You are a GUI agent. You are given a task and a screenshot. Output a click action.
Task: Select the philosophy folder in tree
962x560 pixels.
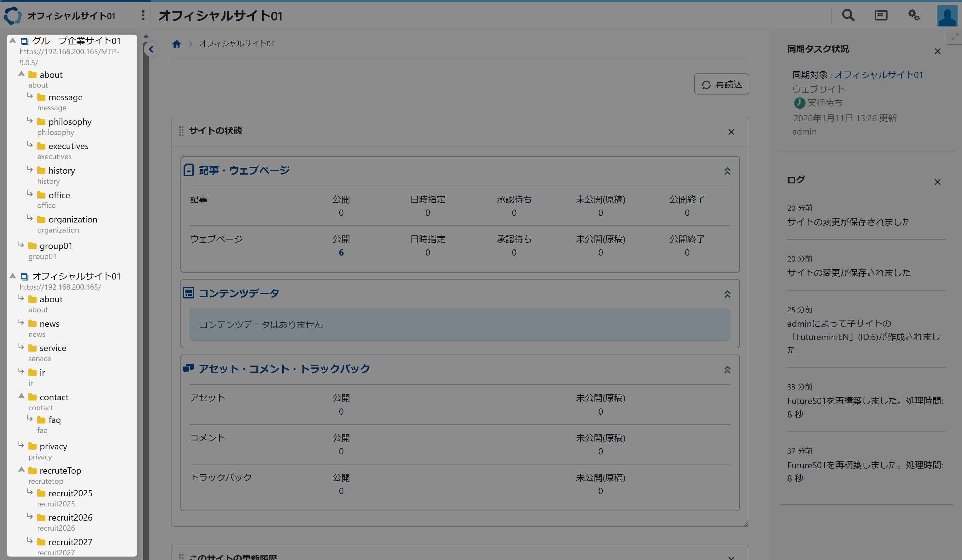pos(70,122)
